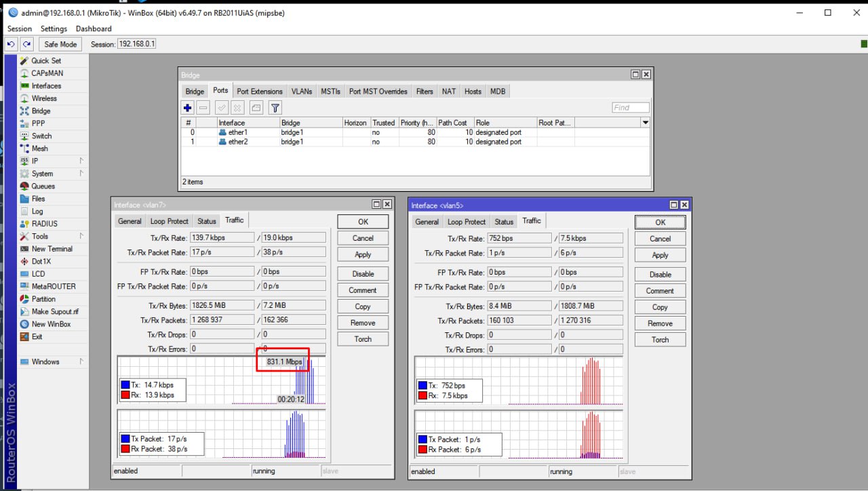This screenshot has height=491, width=868.
Task: Click Torch in the vlan7 window
Action: pyautogui.click(x=363, y=339)
